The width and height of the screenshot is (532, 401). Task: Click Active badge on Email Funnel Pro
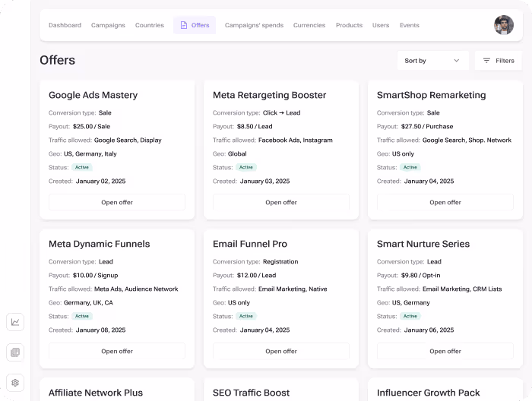pos(246,316)
